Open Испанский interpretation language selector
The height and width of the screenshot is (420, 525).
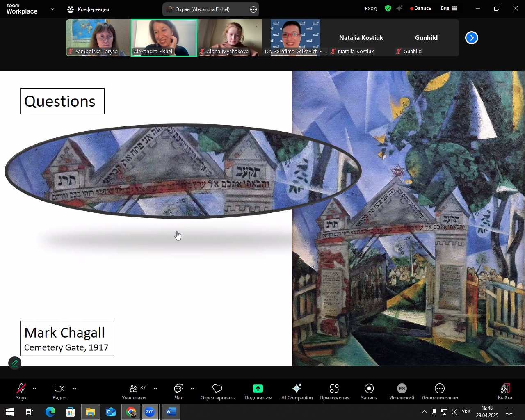(402, 392)
